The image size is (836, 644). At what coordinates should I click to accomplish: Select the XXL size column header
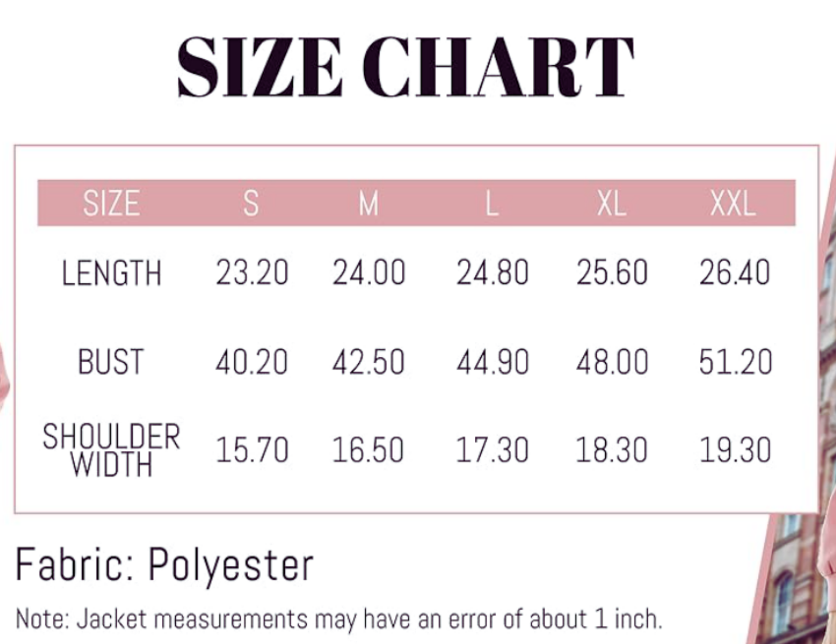pos(733,203)
